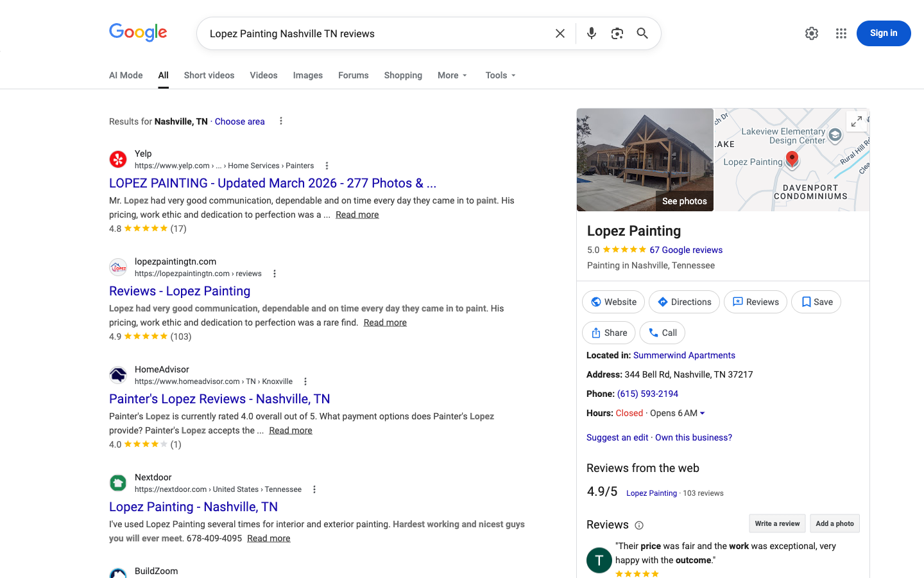Share the Lopez Painting listing
Screen dimensions: 924x578
click(x=608, y=333)
